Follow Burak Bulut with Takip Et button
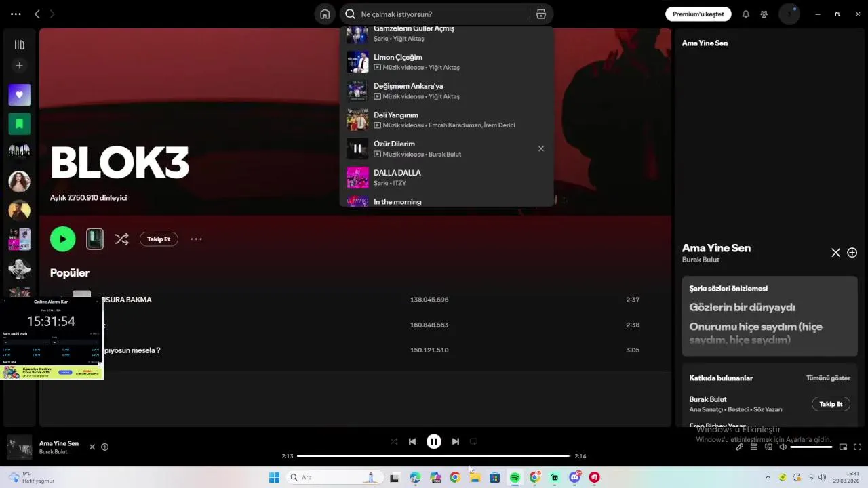This screenshot has width=868, height=488. coord(831,404)
